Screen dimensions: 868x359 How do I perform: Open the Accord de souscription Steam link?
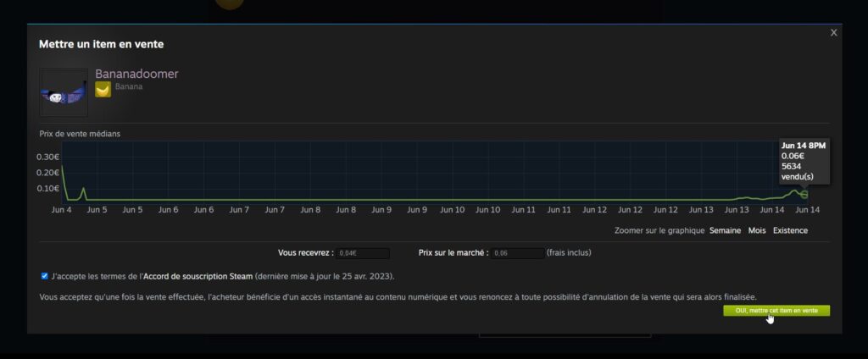[x=198, y=276]
